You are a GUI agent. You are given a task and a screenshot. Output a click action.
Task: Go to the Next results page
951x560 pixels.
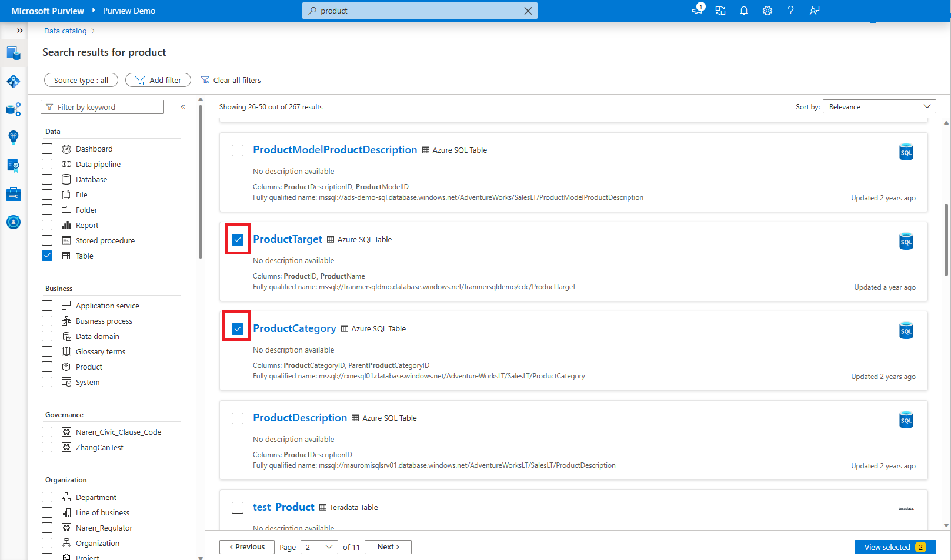coord(388,547)
